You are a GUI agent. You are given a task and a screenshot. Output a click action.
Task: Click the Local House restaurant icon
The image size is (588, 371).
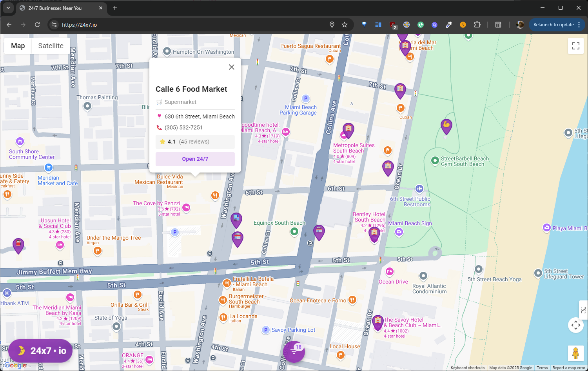[341, 355]
